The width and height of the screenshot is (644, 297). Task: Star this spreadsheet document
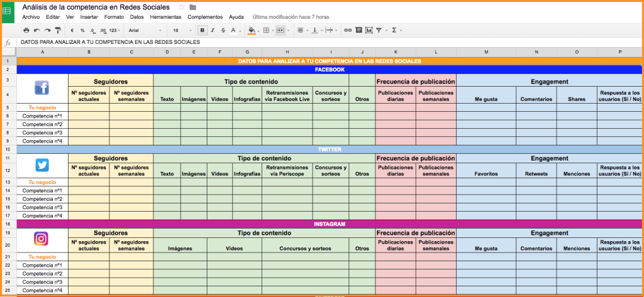click(182, 8)
